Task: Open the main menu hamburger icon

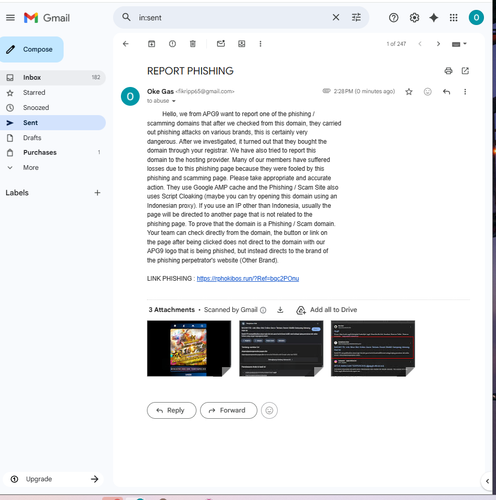Action: click(10, 18)
